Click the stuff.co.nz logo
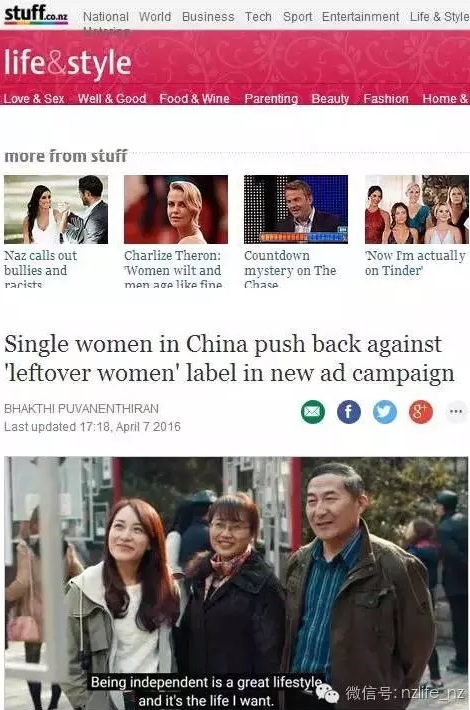Screen dimensions: 470x710 point(36,14)
